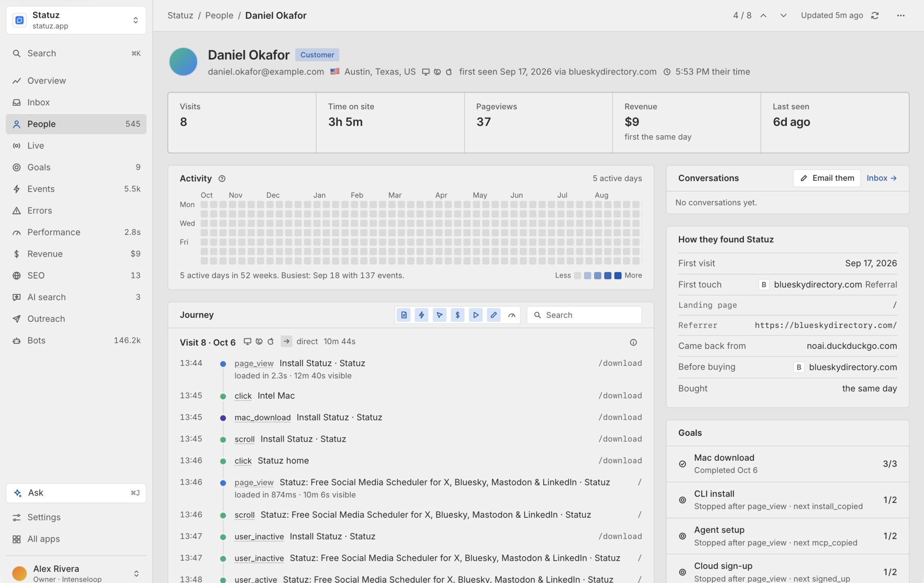Click the Journey search field
The image size is (924, 583).
[584, 315]
